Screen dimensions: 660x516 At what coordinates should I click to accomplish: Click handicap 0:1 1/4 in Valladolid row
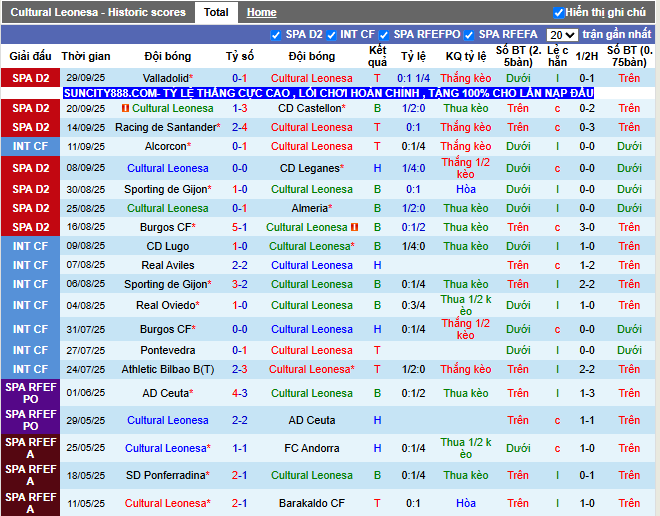[413, 78]
